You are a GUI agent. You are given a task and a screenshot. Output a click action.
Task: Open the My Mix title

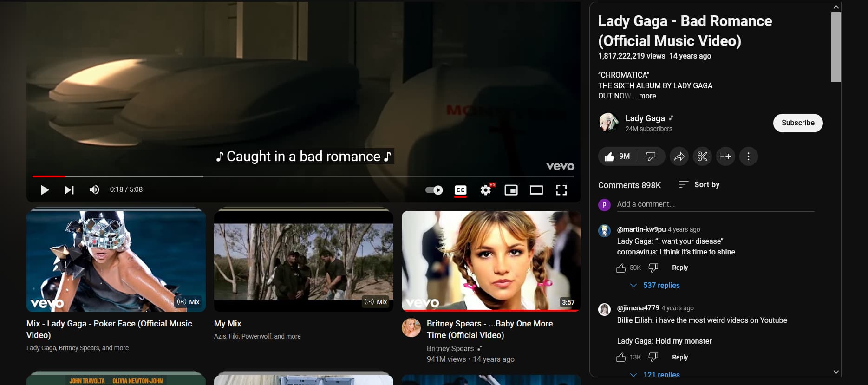[x=228, y=324]
